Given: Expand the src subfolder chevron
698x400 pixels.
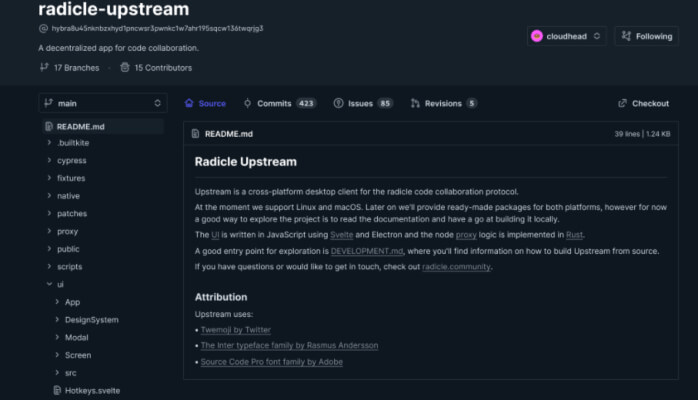Looking at the screenshot, I should 57,372.
